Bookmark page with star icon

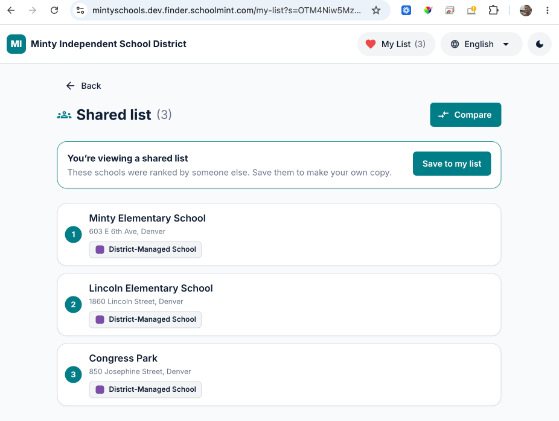pos(376,10)
